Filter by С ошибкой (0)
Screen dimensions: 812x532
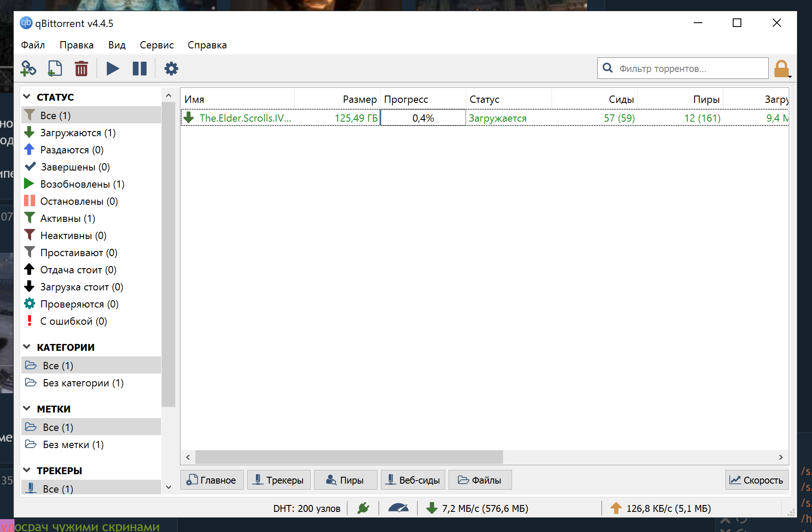tap(91, 321)
